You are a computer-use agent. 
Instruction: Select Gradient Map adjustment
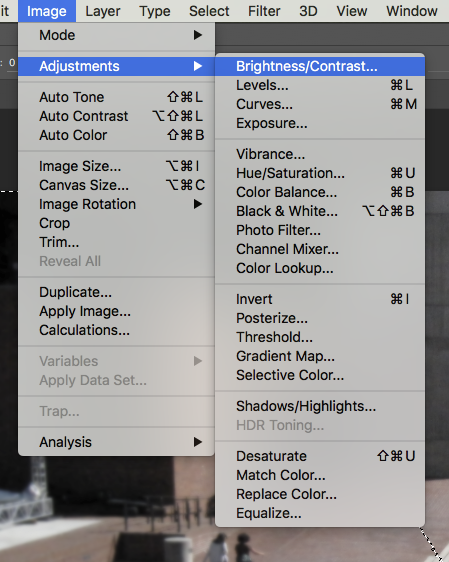point(320,356)
